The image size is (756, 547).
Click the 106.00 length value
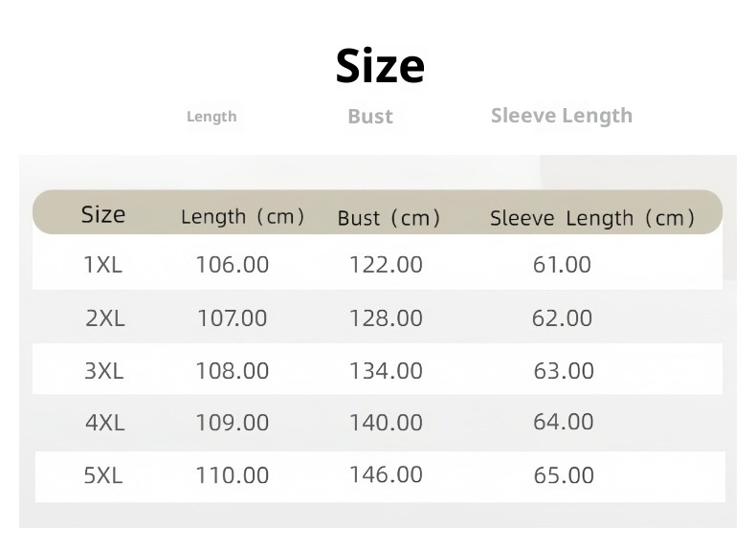(233, 265)
